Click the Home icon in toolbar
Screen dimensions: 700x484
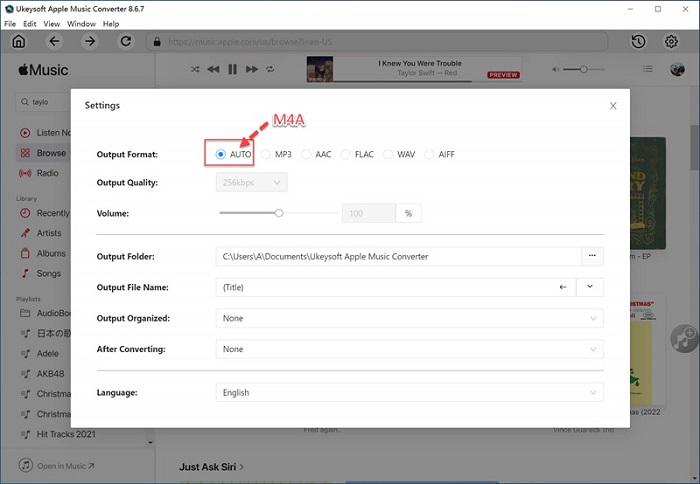(18, 42)
